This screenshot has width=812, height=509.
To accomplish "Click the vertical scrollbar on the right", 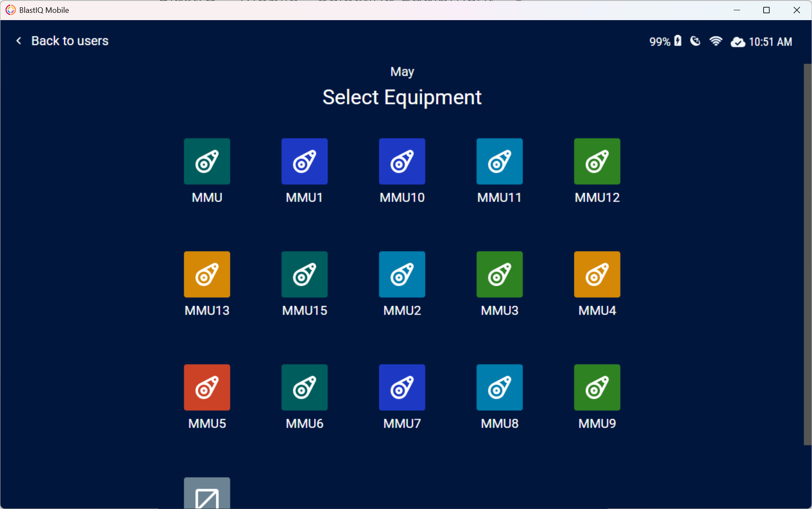I will pyautogui.click(x=808, y=255).
